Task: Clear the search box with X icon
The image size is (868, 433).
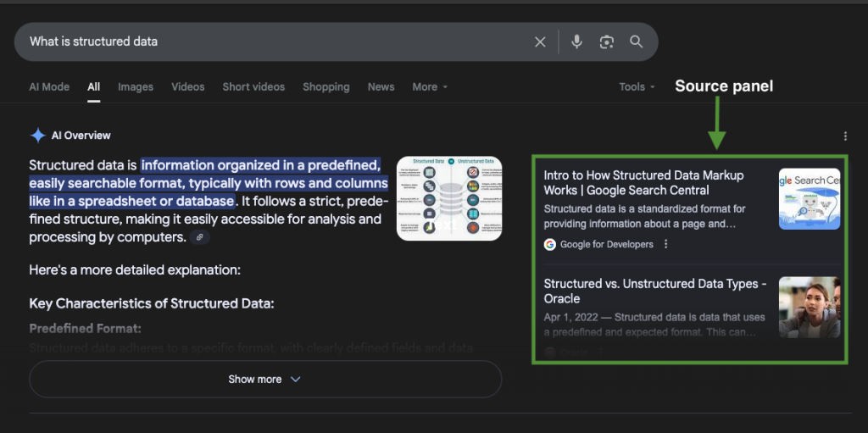Action: pos(540,42)
